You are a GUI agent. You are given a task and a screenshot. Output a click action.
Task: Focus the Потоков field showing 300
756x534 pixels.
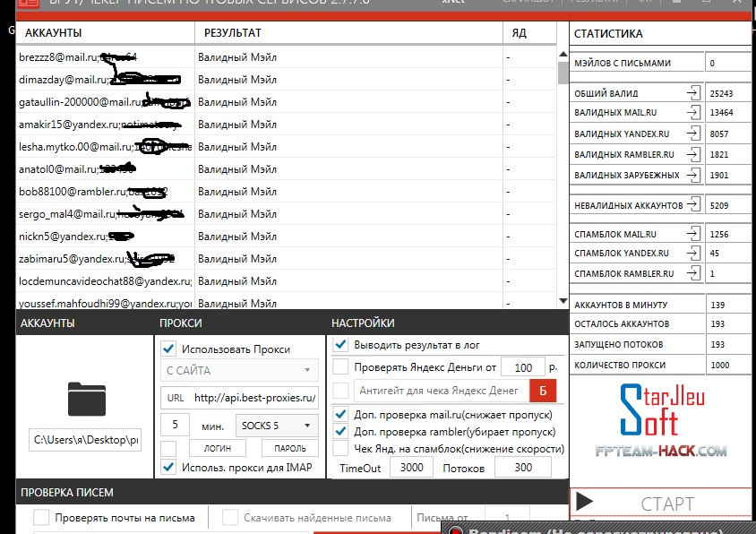(523, 467)
